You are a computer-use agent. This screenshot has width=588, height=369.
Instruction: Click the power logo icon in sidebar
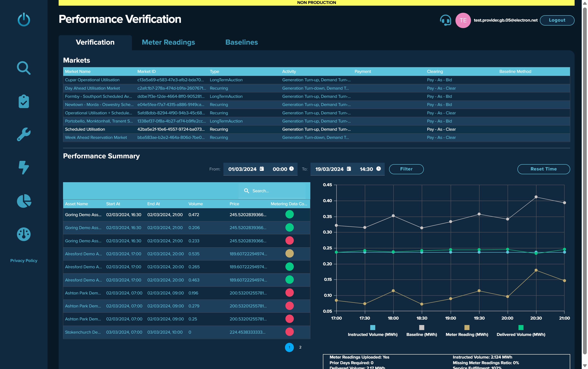click(24, 19)
